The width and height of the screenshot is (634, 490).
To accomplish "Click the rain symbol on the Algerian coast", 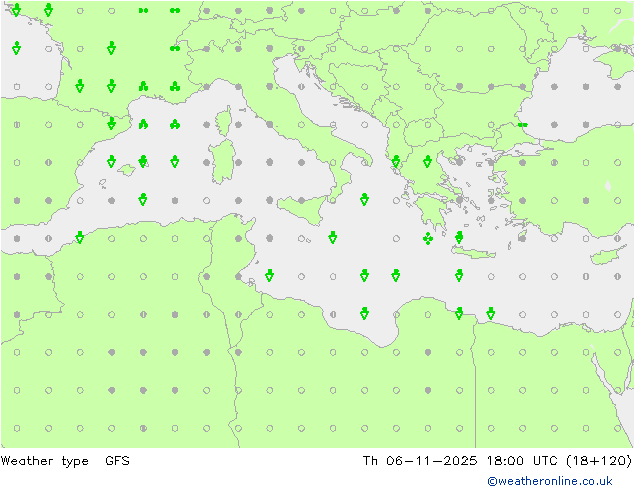I will [x=80, y=237].
